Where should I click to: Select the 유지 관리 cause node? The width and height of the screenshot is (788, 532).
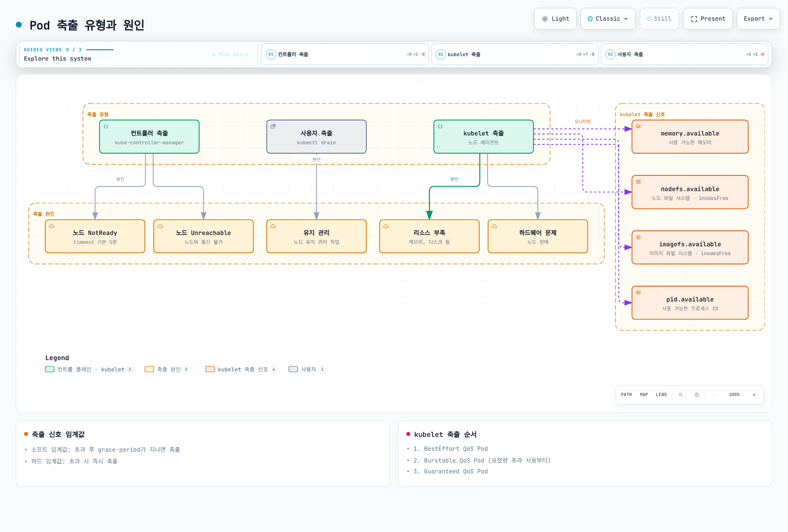316,236
